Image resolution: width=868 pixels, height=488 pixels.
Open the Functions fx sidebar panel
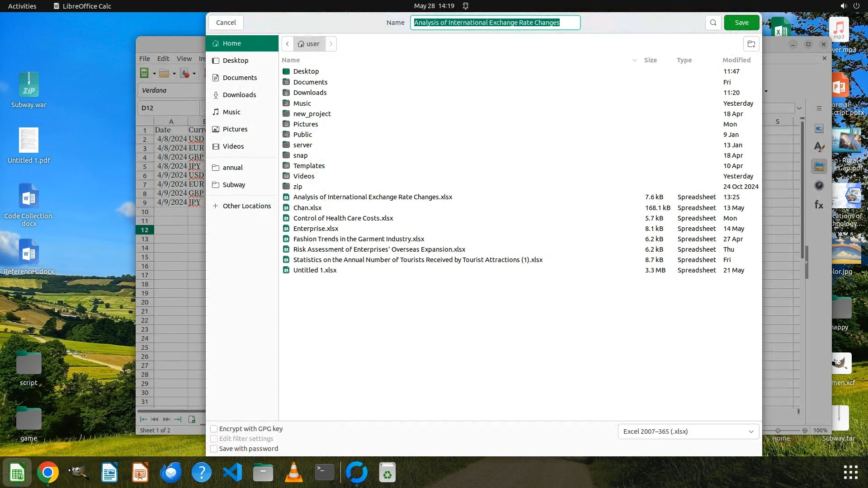(x=819, y=205)
